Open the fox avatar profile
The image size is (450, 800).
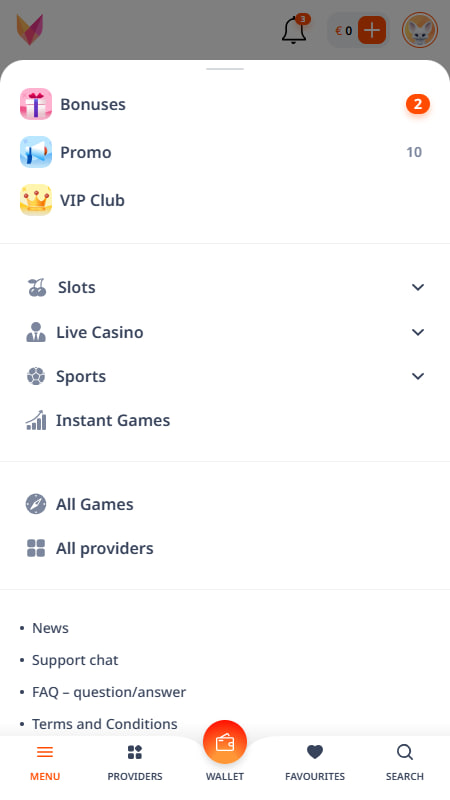coord(419,30)
